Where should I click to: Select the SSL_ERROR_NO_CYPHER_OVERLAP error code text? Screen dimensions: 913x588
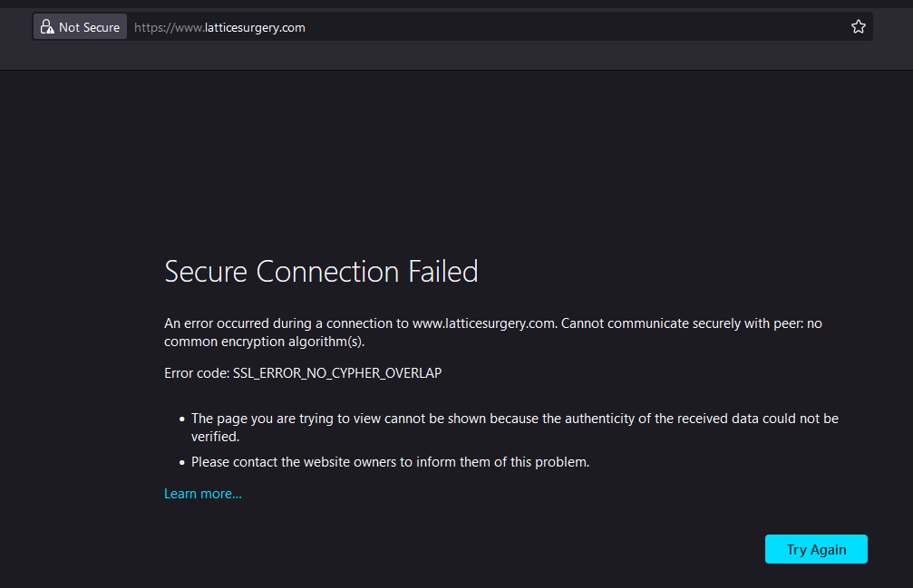click(x=337, y=372)
